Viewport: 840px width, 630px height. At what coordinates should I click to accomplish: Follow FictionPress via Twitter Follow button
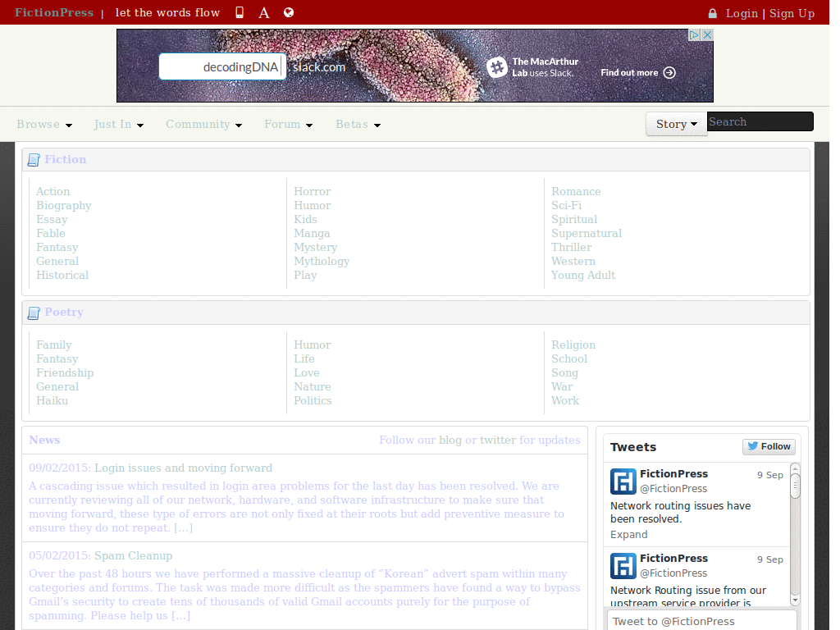[768, 447]
